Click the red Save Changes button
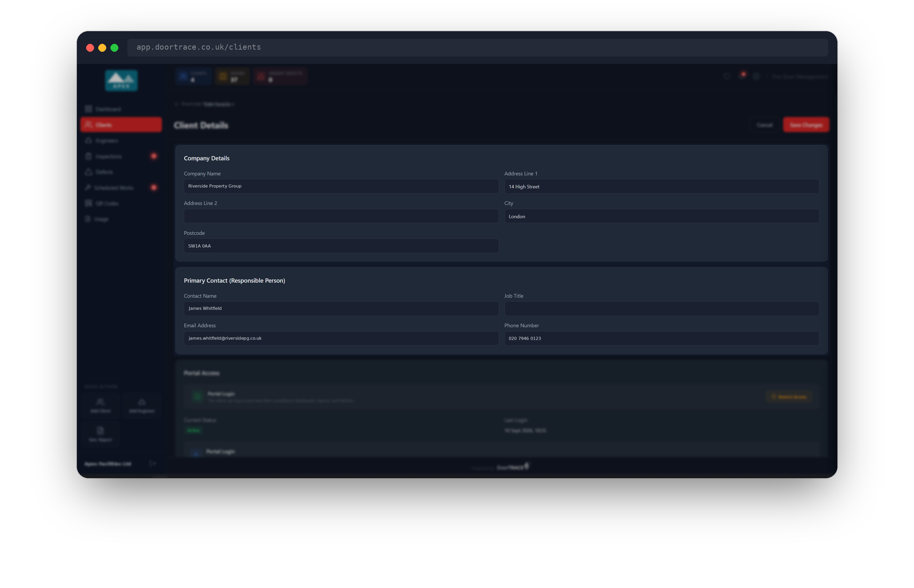Viewport: 914px width, 588px height. click(x=806, y=125)
